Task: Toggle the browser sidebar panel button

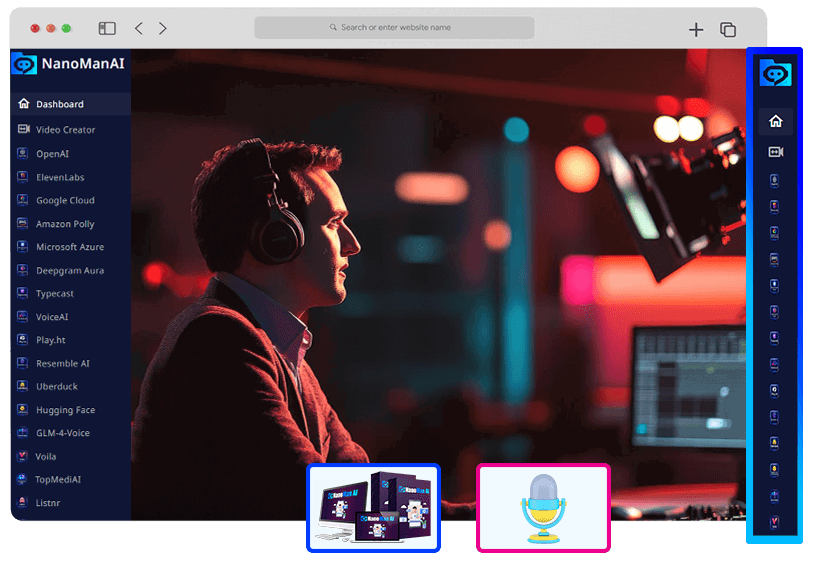Action: tap(107, 29)
